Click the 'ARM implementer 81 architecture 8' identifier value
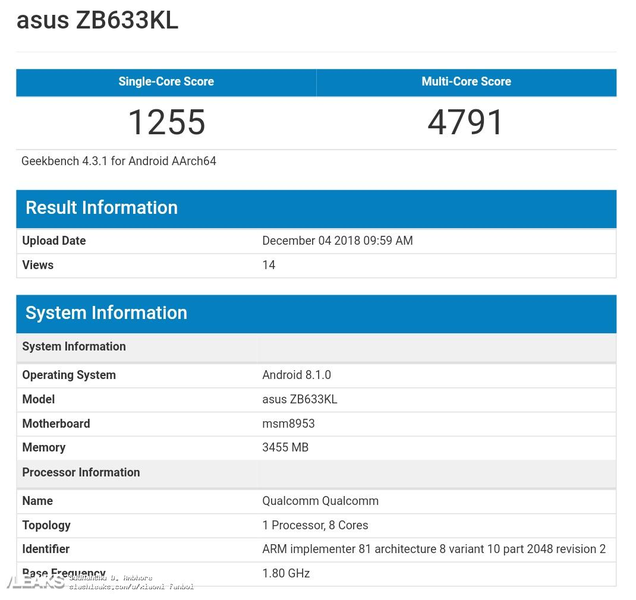This screenshot has height=600, width=636. [x=434, y=549]
